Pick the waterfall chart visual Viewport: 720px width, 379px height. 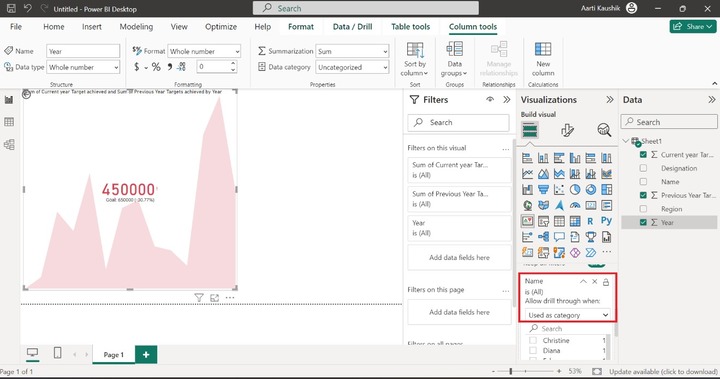tap(527, 189)
